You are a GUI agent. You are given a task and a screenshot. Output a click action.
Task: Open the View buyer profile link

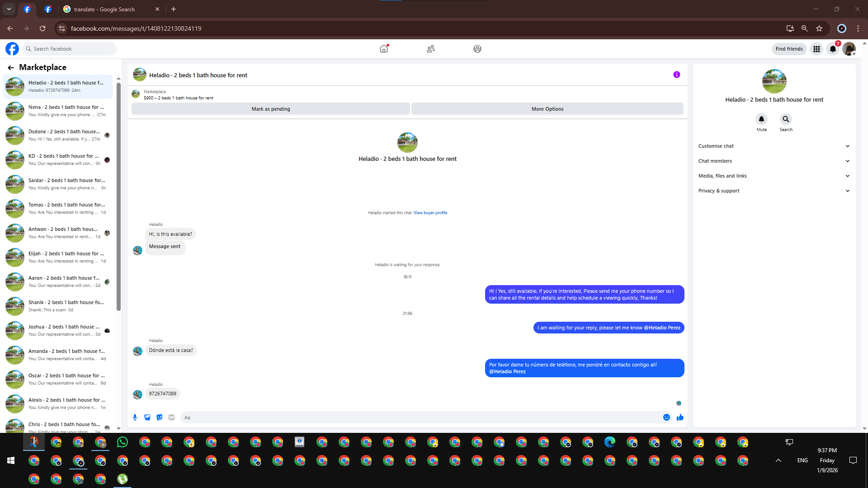pyautogui.click(x=430, y=213)
